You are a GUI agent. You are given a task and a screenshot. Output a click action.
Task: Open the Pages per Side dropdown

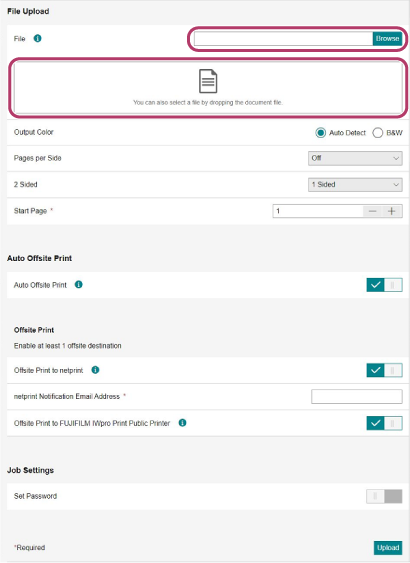click(355, 158)
